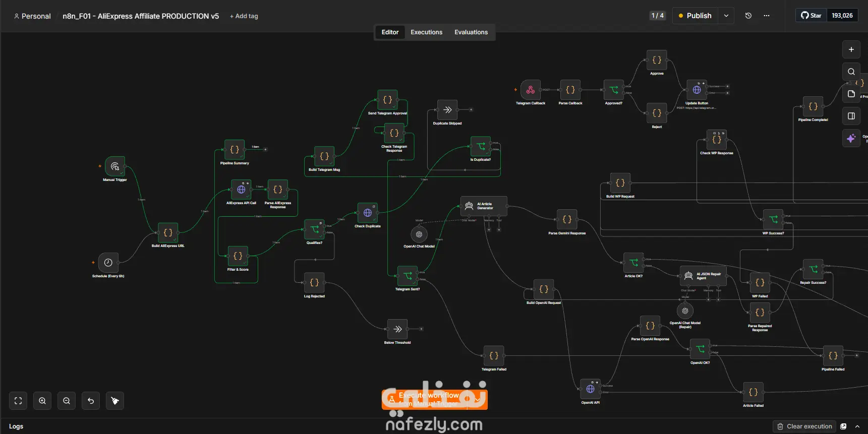Reset zoom with the undo arrow button
The image size is (868, 434).
[x=91, y=401]
